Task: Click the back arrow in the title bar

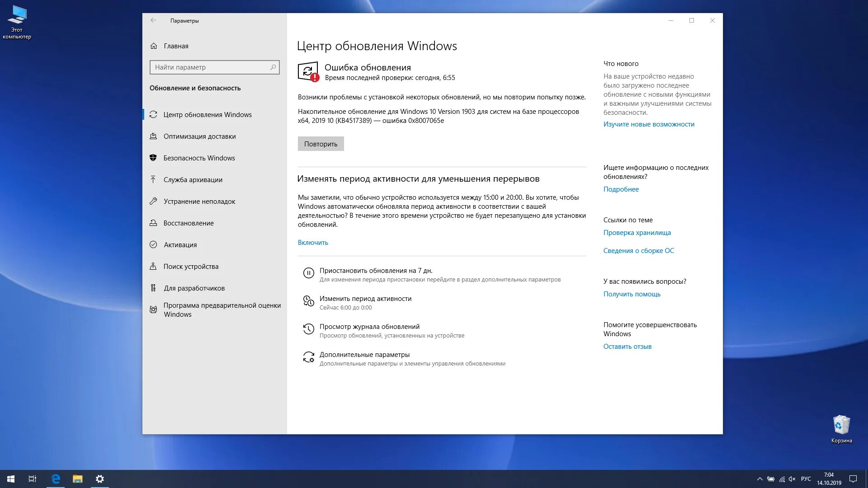Action: pyautogui.click(x=153, y=20)
